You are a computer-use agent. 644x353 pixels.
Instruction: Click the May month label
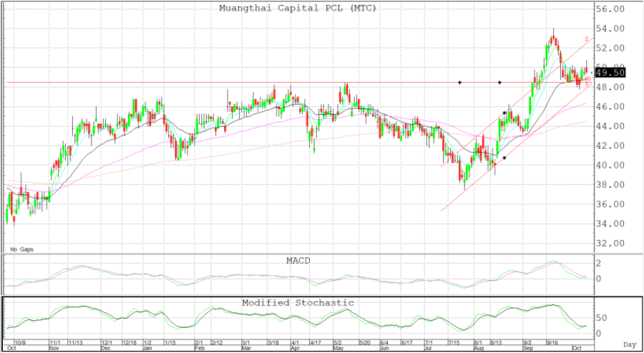338,347
